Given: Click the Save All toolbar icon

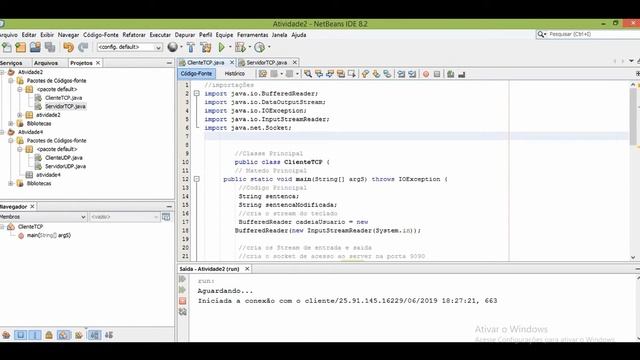Looking at the screenshot, I should point(50,47).
